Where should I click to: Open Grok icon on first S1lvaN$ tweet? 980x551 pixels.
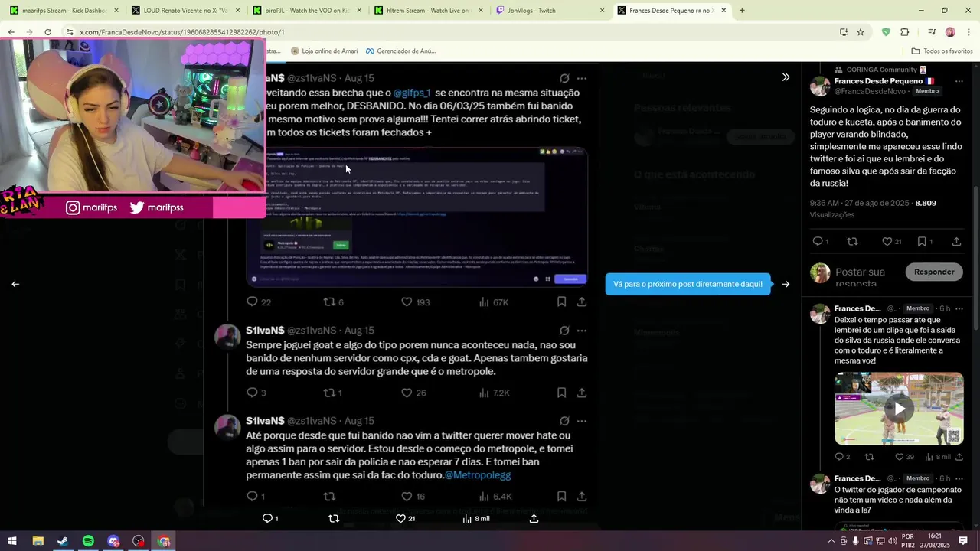564,78
